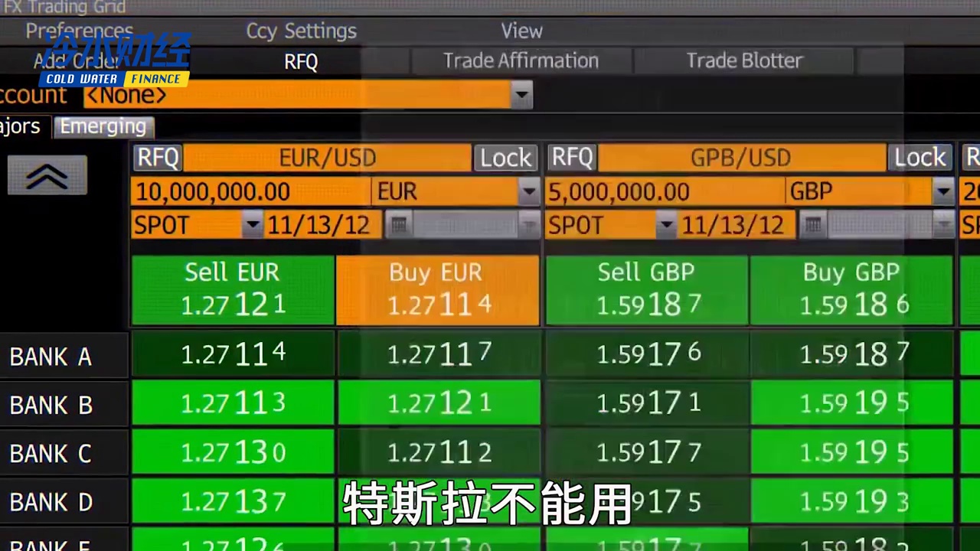Click the BANK A row label
This screenshot has width=980, height=551.
[x=51, y=357]
